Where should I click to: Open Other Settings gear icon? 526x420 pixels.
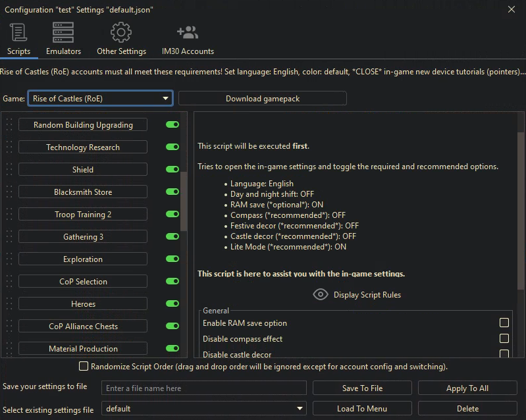click(121, 32)
